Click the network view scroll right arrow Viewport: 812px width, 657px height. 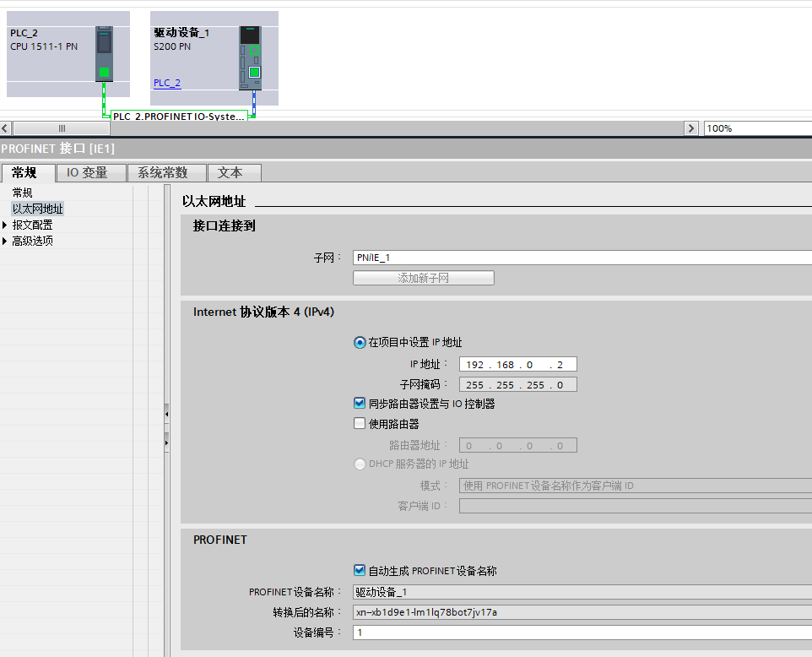pos(690,128)
